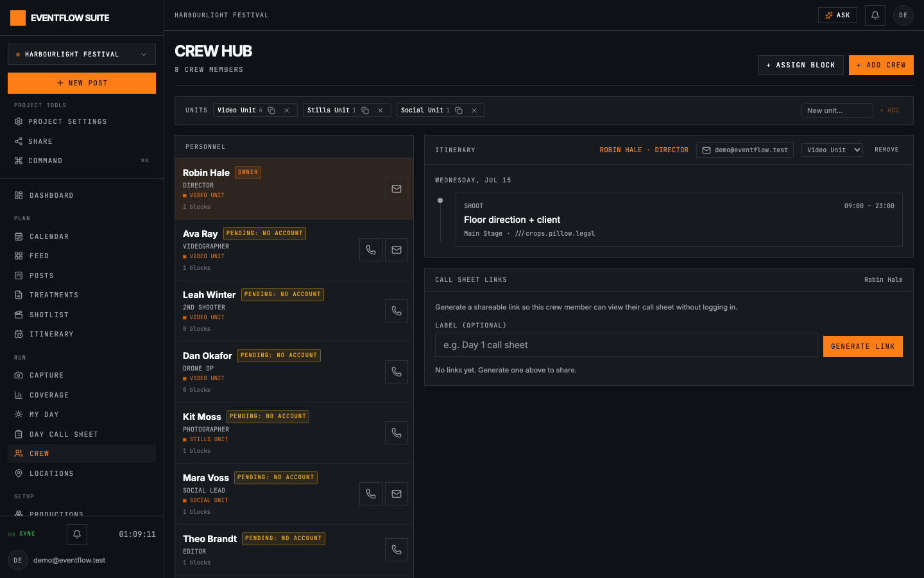The height and width of the screenshot is (578, 924).
Task: Call Leah Winter via phone icon
Action: coord(397,311)
